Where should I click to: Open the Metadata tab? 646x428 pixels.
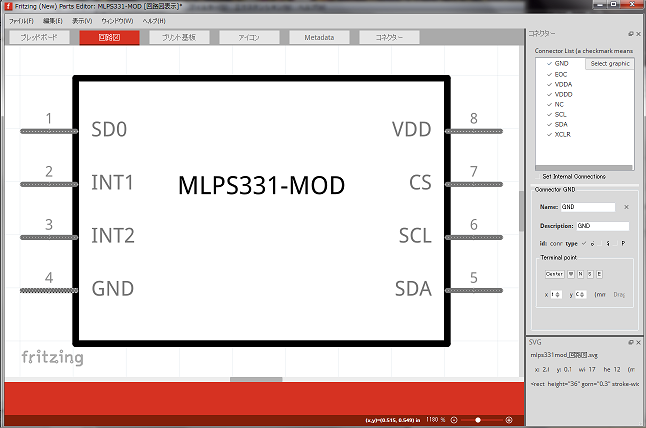tap(319, 37)
